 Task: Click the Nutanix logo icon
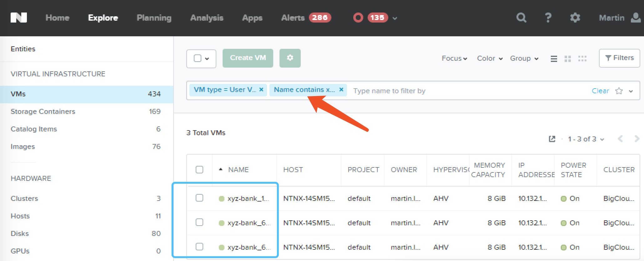pyautogui.click(x=19, y=18)
